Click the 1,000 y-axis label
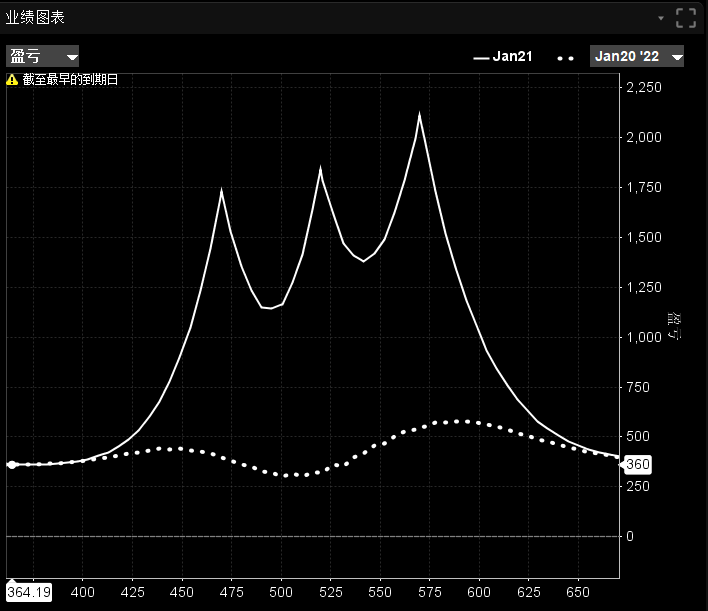Image resolution: width=708 pixels, height=611 pixels. click(x=644, y=337)
